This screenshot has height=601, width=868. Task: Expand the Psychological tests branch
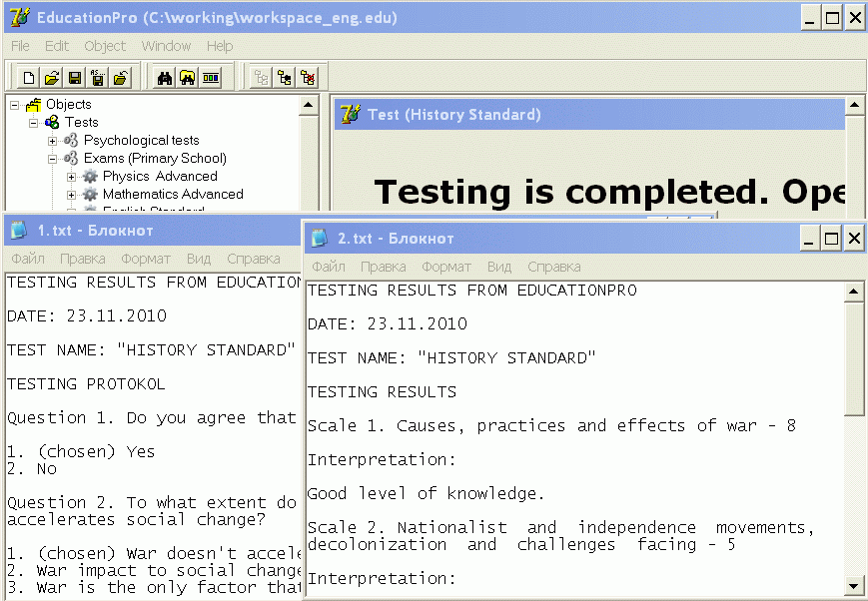point(52,141)
